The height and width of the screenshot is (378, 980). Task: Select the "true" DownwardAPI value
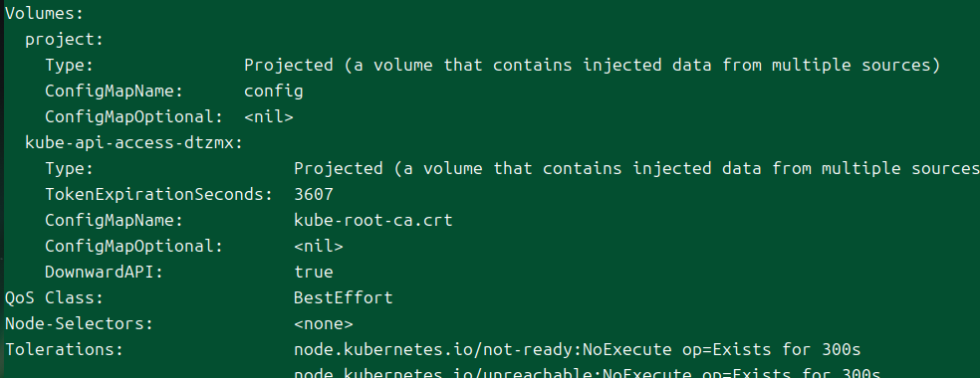[314, 273]
